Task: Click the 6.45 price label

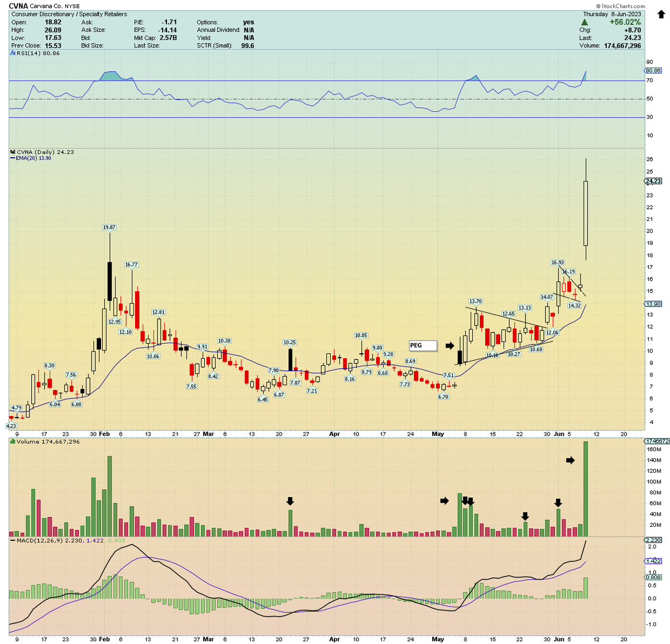Action: point(263,400)
